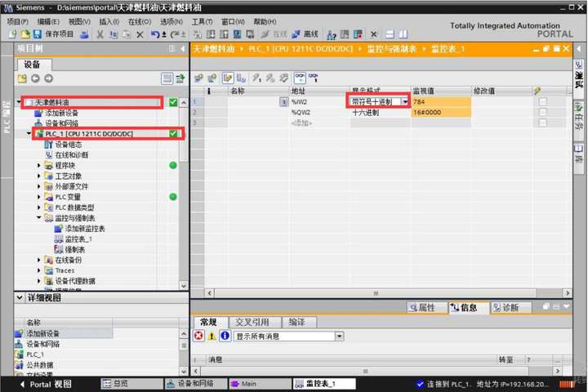The height and width of the screenshot is (392, 588).
Task: Expand the Traces folder
Action: 39,270
